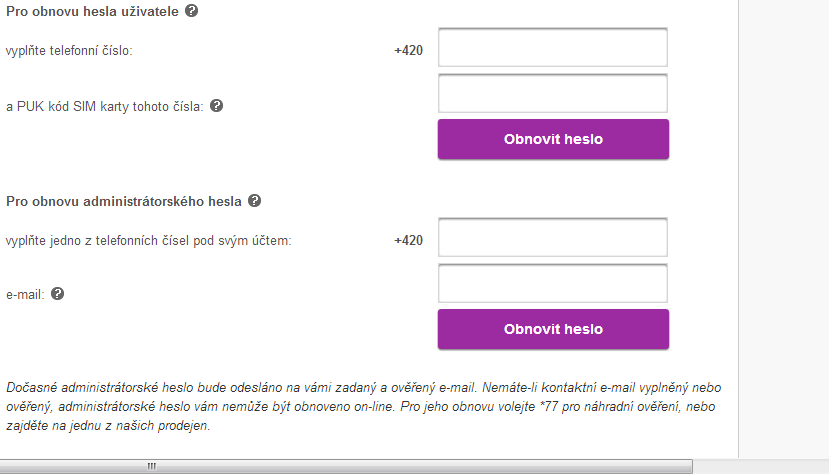
Task: Open help icon next to PUK kód label
Action: click(216, 105)
